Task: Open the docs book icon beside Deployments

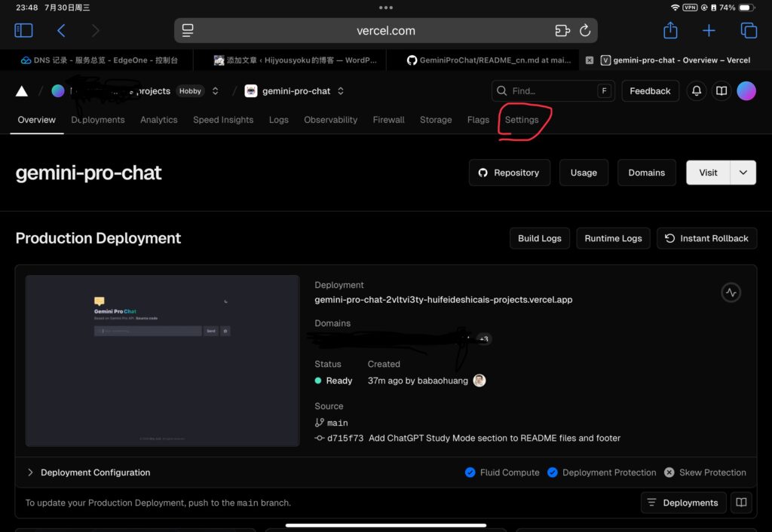Action: [741, 503]
